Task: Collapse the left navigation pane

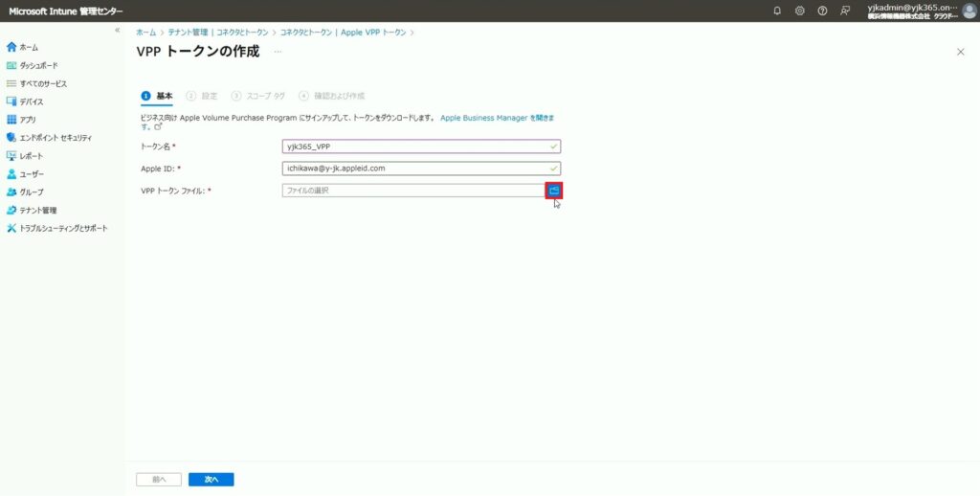Action: point(117,30)
